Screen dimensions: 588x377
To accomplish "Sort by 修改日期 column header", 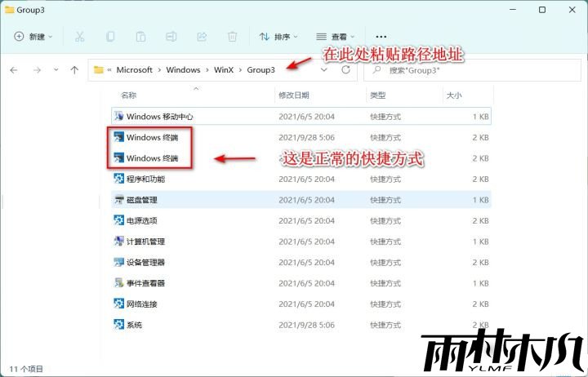I will (293, 95).
